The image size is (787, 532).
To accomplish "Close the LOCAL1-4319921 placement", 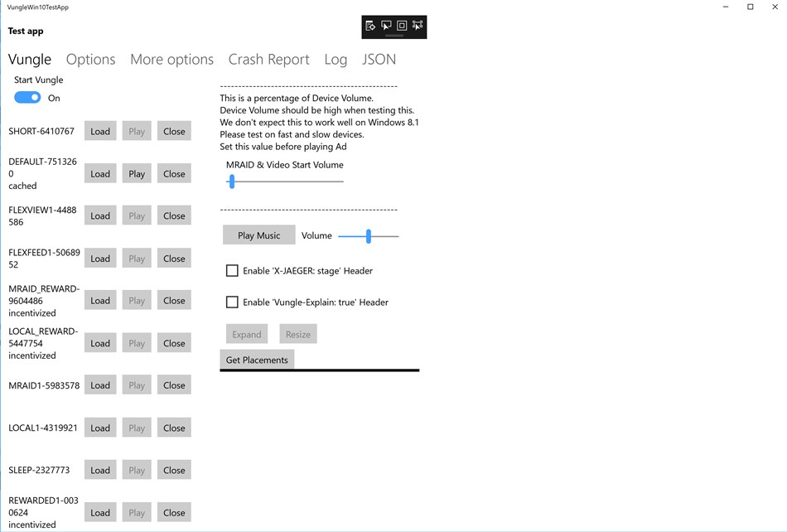I will coord(174,428).
